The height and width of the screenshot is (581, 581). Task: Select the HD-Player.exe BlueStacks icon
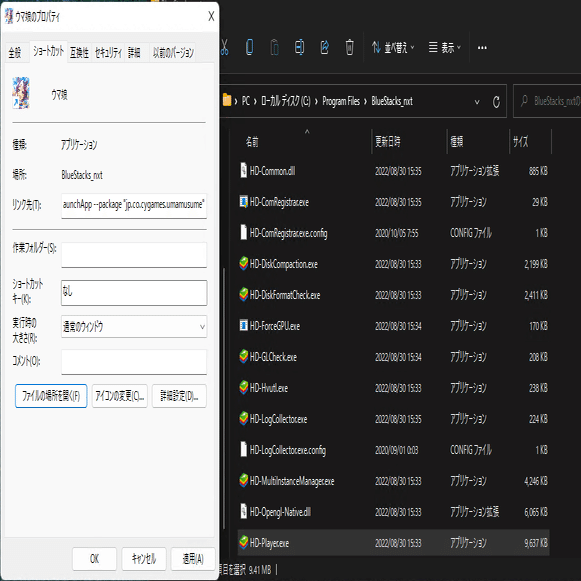coord(243,542)
